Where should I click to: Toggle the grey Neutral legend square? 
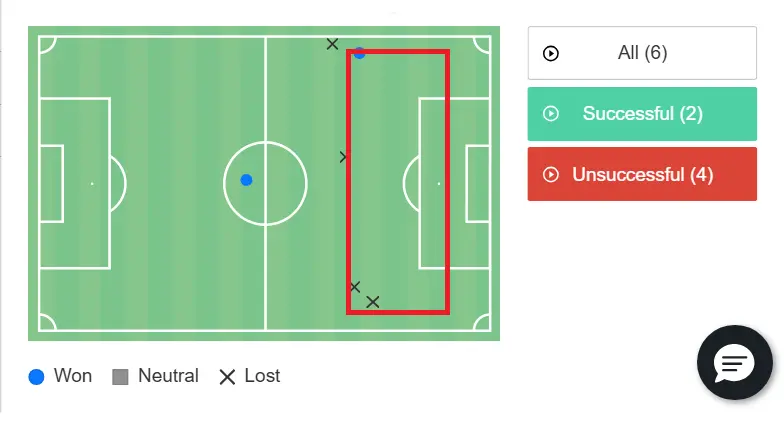click(121, 377)
